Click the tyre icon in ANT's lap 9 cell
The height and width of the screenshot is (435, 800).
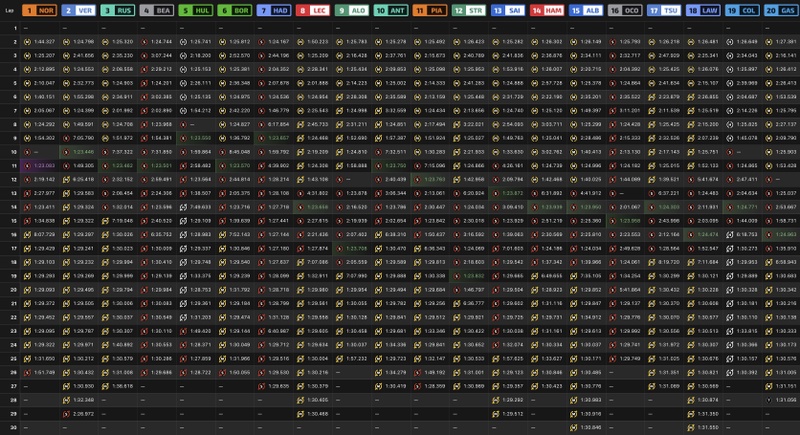[x=379, y=138]
